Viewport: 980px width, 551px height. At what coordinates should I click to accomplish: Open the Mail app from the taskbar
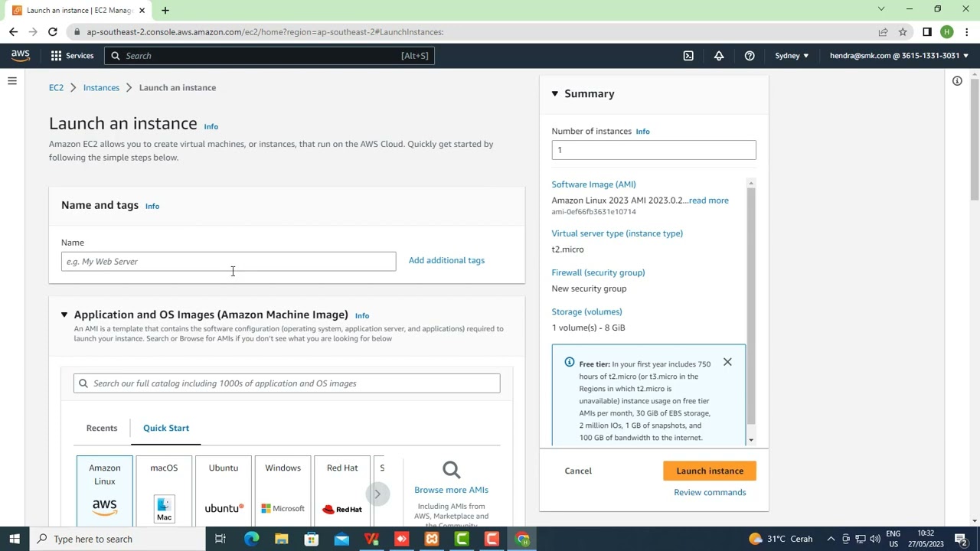[341, 539]
